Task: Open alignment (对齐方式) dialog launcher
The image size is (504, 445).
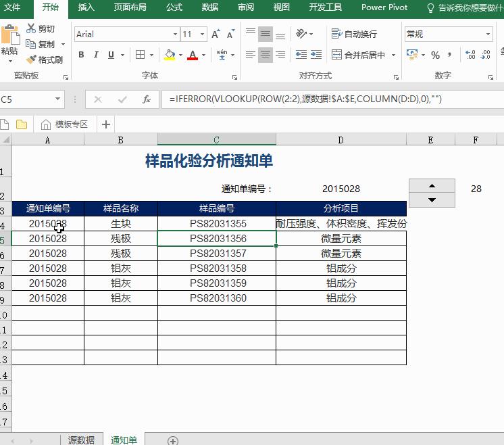Action: click(x=396, y=77)
